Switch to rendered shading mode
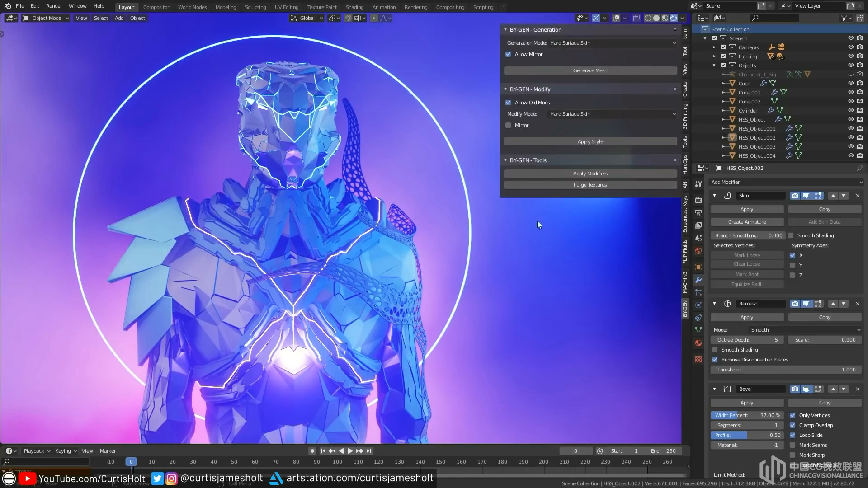 [674, 18]
